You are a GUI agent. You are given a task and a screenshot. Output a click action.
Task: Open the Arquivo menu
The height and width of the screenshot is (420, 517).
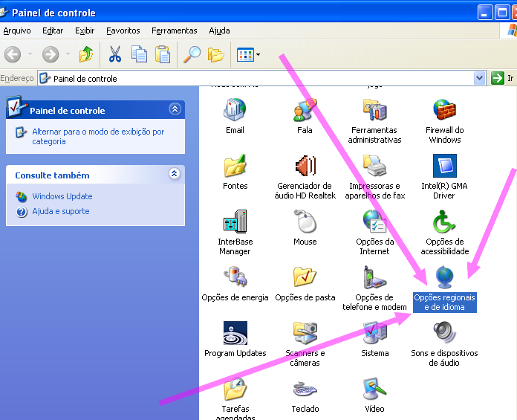pyautogui.click(x=17, y=30)
